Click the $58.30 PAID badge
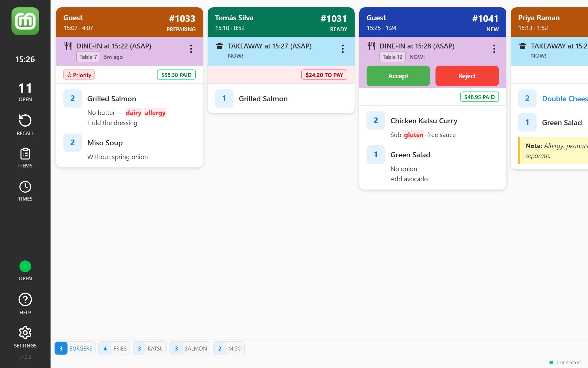This screenshot has width=588, height=368. 176,75
